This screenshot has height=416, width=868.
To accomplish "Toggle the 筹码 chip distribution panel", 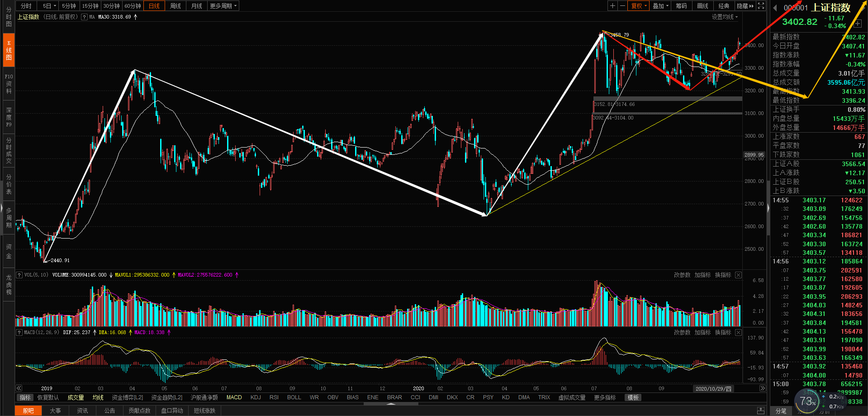I will pyautogui.click(x=681, y=6).
